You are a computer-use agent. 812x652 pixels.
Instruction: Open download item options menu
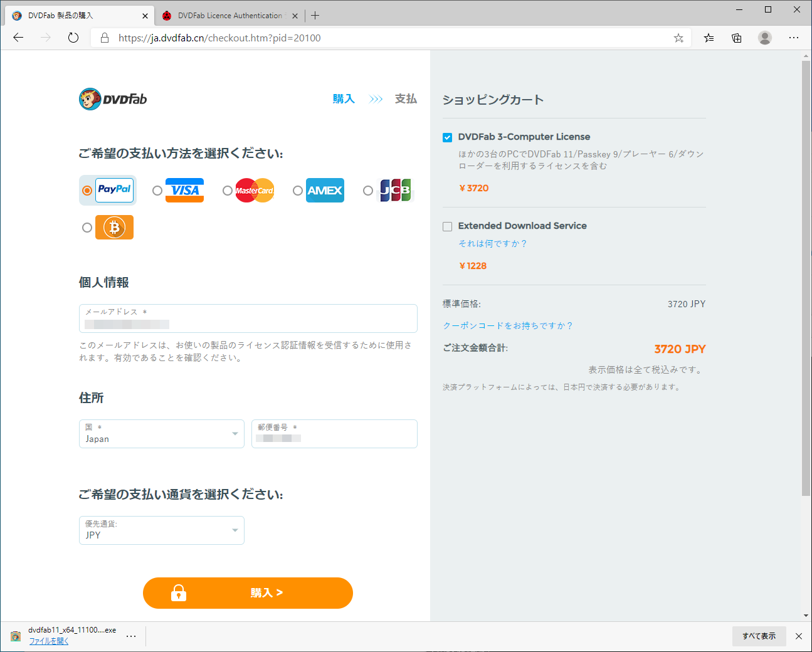pyautogui.click(x=131, y=636)
